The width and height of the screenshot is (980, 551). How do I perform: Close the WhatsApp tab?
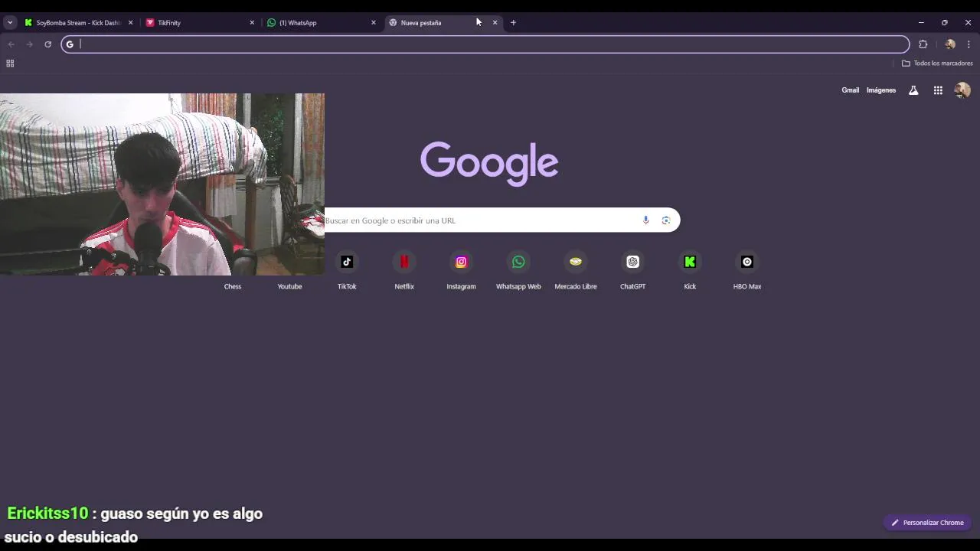[x=374, y=23]
